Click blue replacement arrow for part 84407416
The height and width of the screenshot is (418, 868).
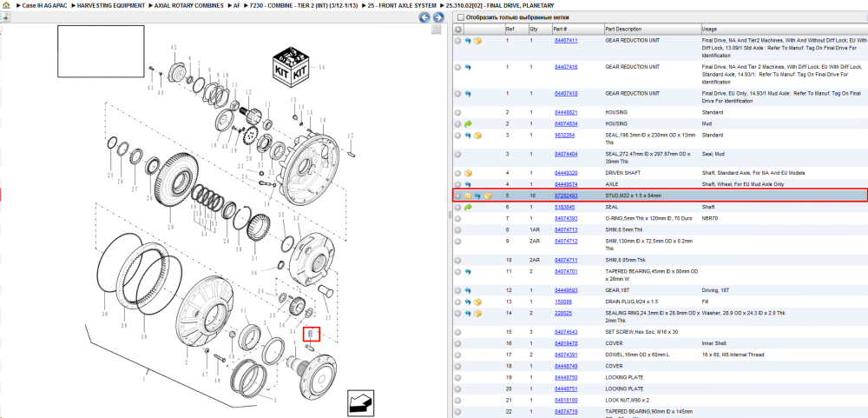click(x=468, y=67)
